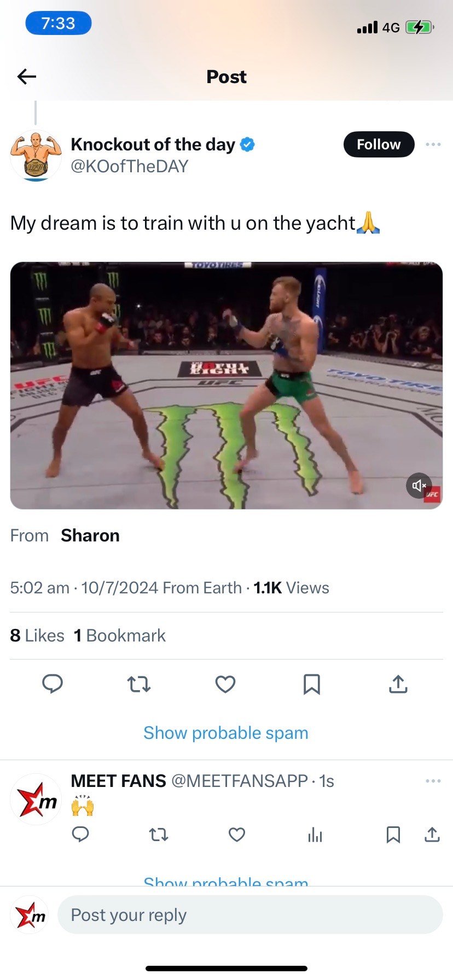Repost the Knockout of the day post
The image size is (453, 980).
(x=139, y=684)
